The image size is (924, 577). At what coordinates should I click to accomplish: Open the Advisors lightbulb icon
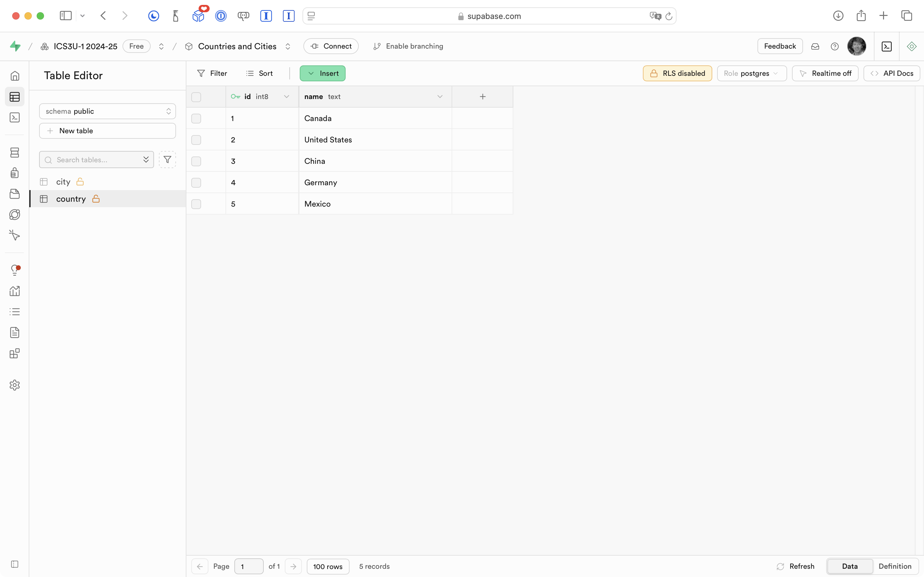click(14, 270)
